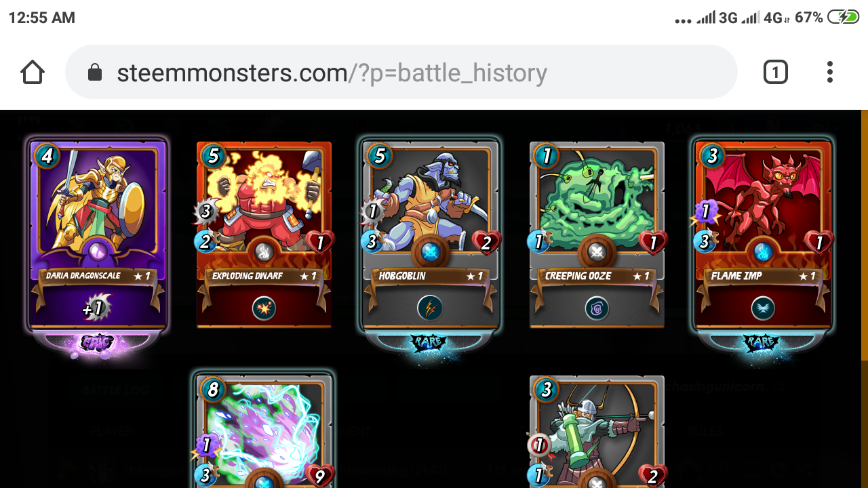Select the archer card with 3 mana
868x488 pixels.
[x=597, y=432]
